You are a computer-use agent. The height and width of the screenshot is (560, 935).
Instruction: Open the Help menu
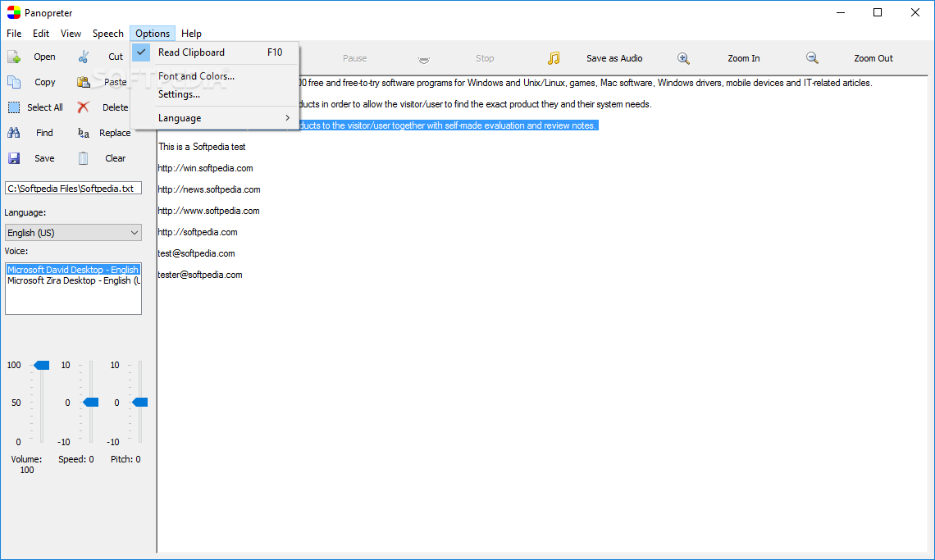tap(191, 34)
